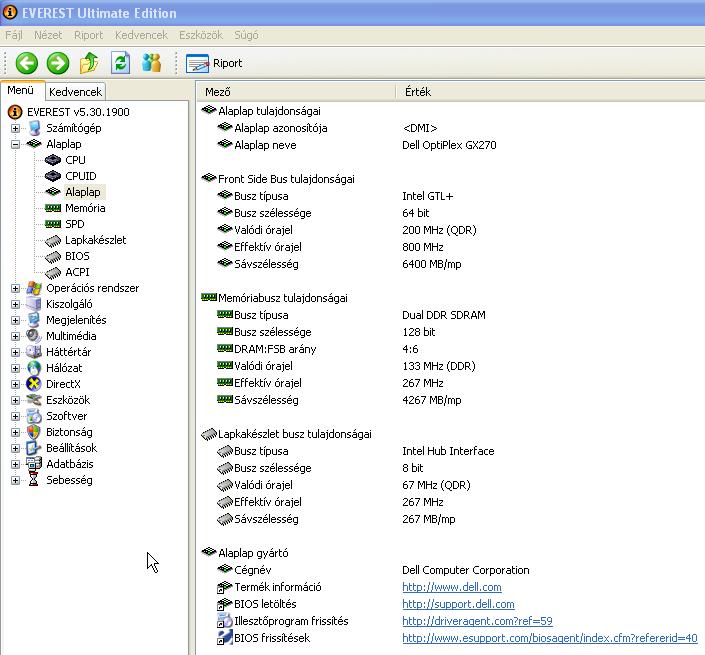This screenshot has width=705, height=655.
Task: Open the Kedvencek menu in menu bar
Action: [x=141, y=35]
